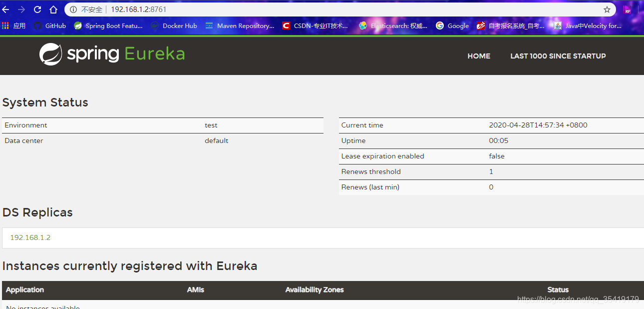This screenshot has width=644, height=309.
Task: Click the browser forward arrow
Action: pos(21,9)
